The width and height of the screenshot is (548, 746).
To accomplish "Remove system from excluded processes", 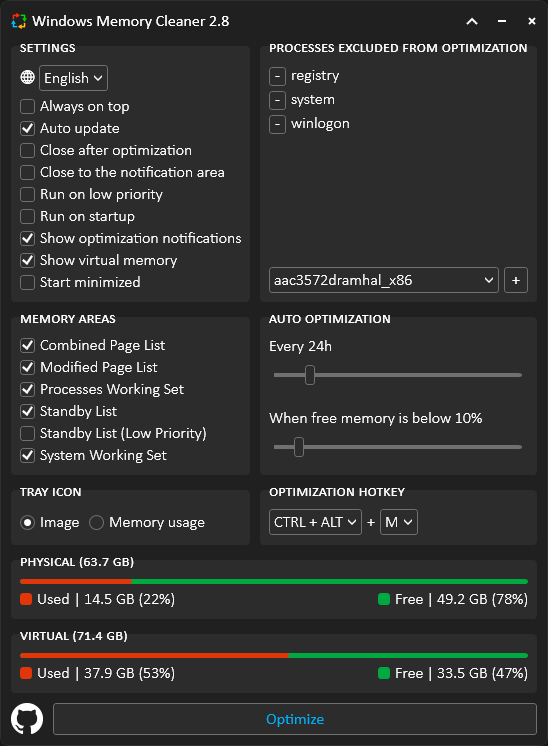I will point(277,100).
